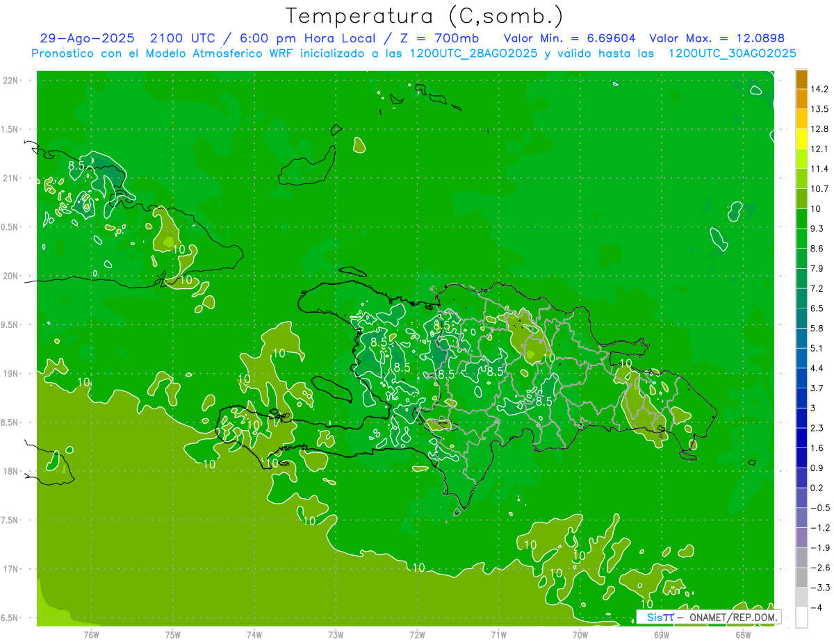Image resolution: width=834 pixels, height=644 pixels.
Task: Click the '6.5N' axis label
Action: coord(10,618)
